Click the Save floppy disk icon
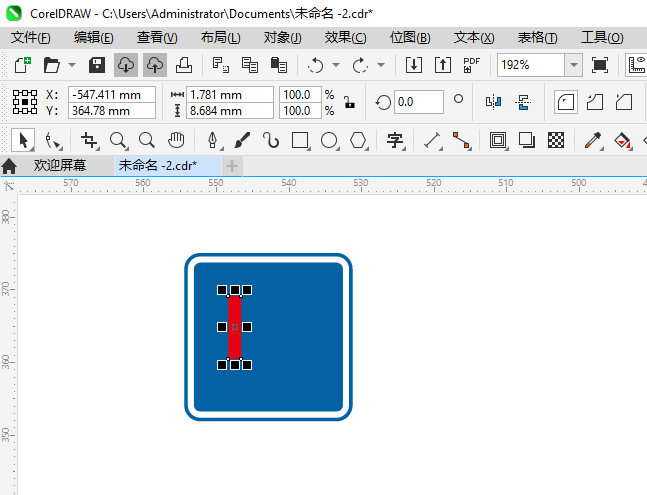 97,65
